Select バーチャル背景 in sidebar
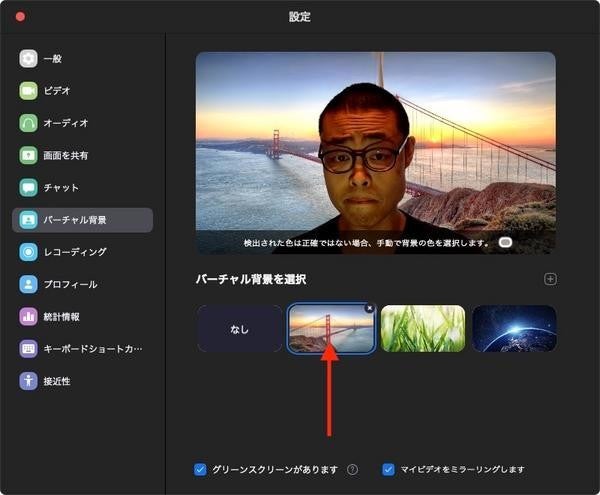The image size is (600, 495). tap(83, 220)
